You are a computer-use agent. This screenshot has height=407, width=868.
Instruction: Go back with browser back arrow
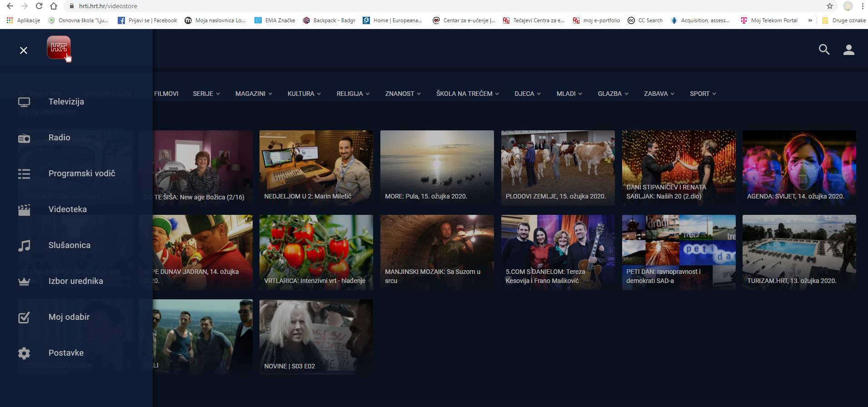[10, 6]
